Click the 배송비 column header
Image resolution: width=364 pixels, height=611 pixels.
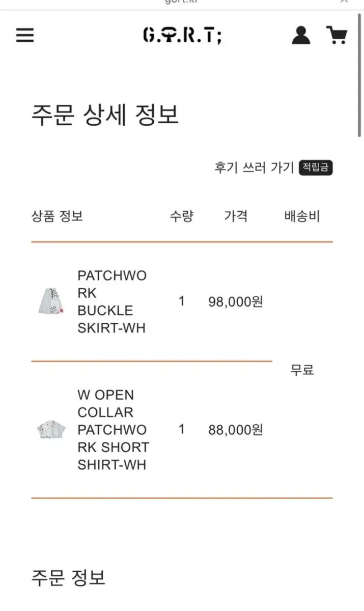[302, 216]
